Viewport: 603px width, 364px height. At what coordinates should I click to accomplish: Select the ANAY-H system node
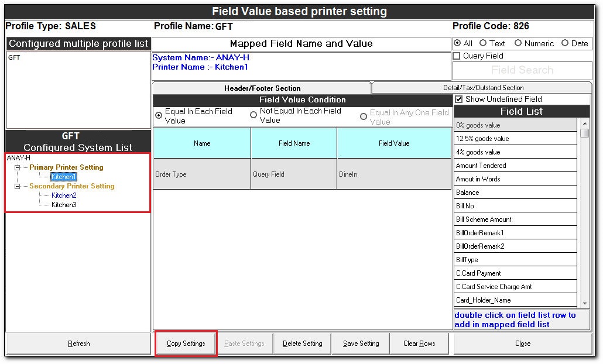[19, 158]
